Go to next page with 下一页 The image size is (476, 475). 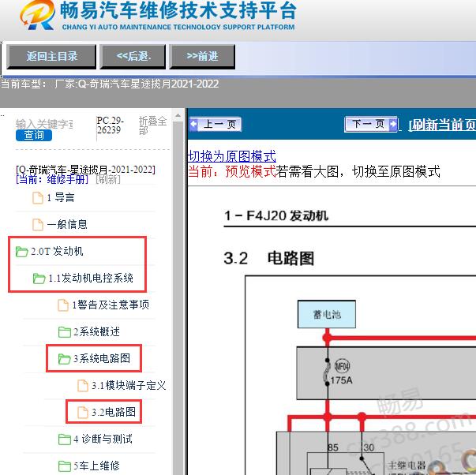[x=371, y=124]
